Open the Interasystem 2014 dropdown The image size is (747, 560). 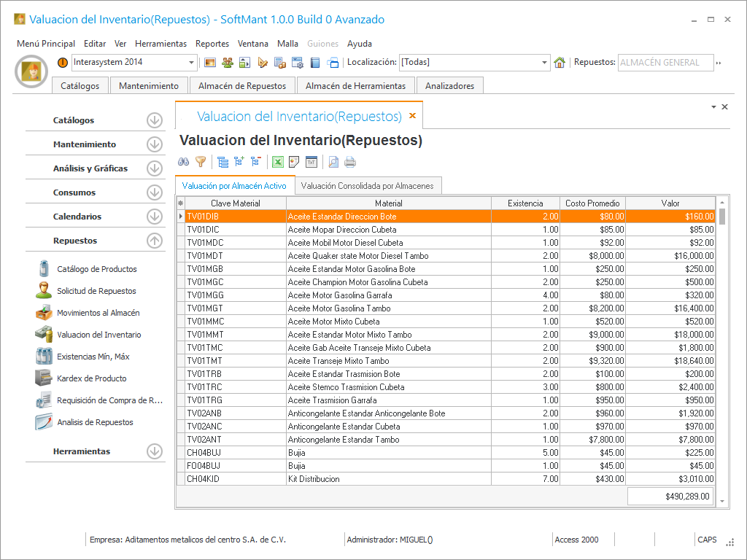click(x=192, y=63)
